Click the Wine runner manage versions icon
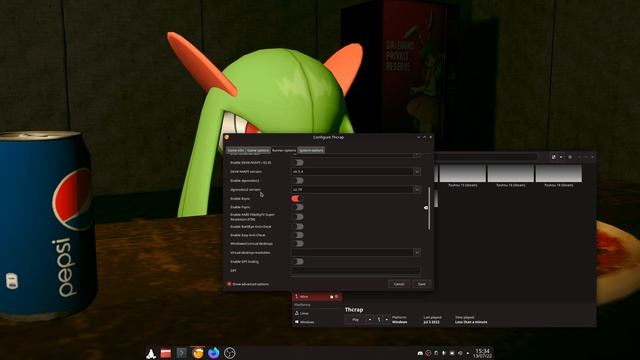This screenshot has height=360, width=640. (x=331, y=297)
